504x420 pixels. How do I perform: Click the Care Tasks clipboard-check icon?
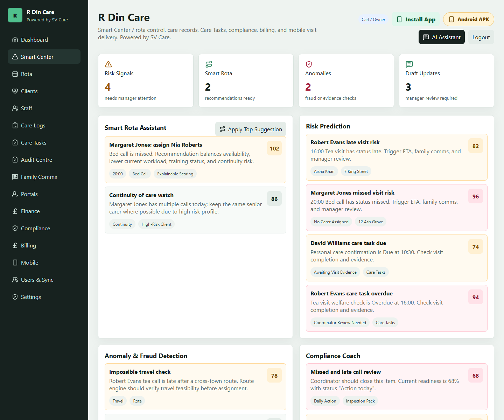15,142
